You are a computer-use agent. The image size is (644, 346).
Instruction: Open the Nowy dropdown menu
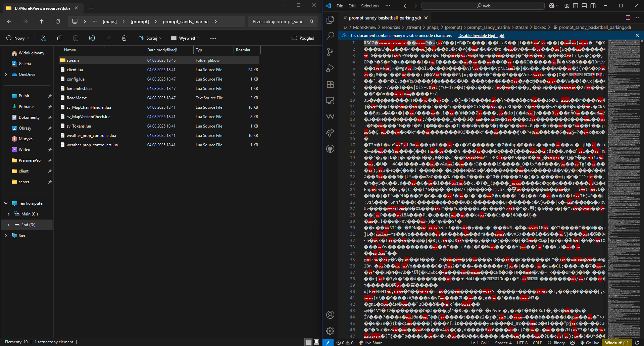[x=18, y=38]
